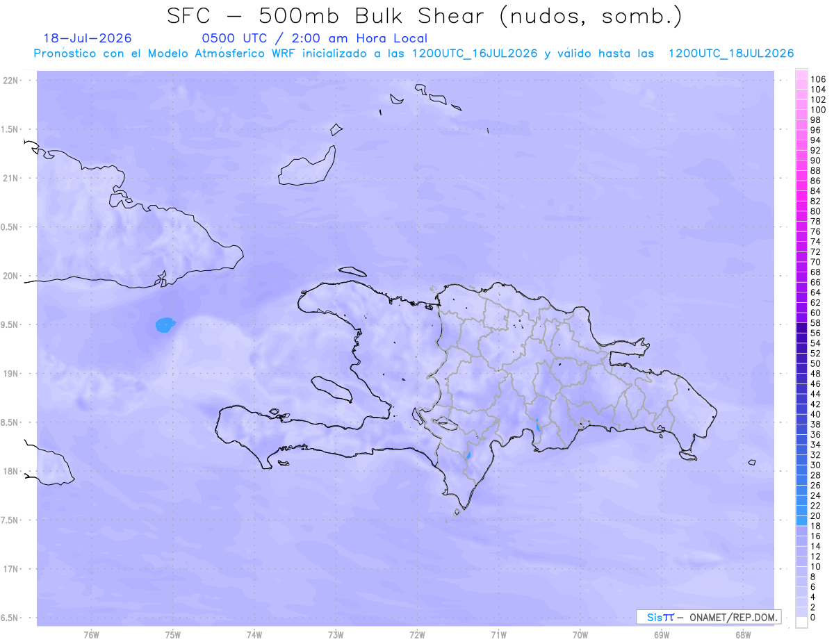Image resolution: width=834 pixels, height=644 pixels.
Task: Click the '71W' longitude label
Action: pyautogui.click(x=499, y=635)
